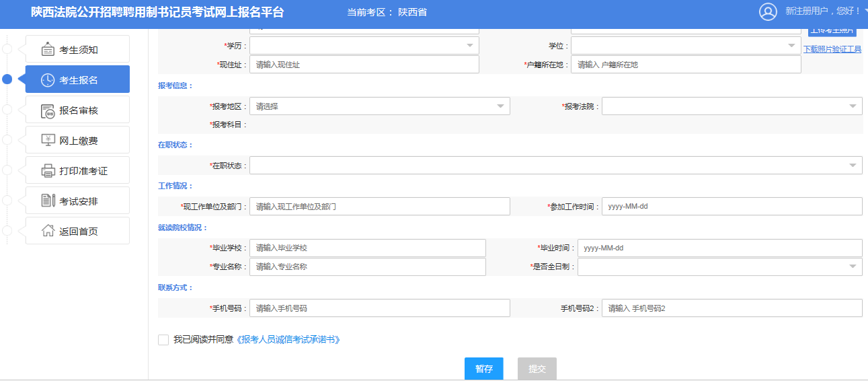Image resolution: width=868 pixels, height=381 pixels.
Task: Expand the 报考地区 请选择 dropdown
Action: tap(380, 106)
